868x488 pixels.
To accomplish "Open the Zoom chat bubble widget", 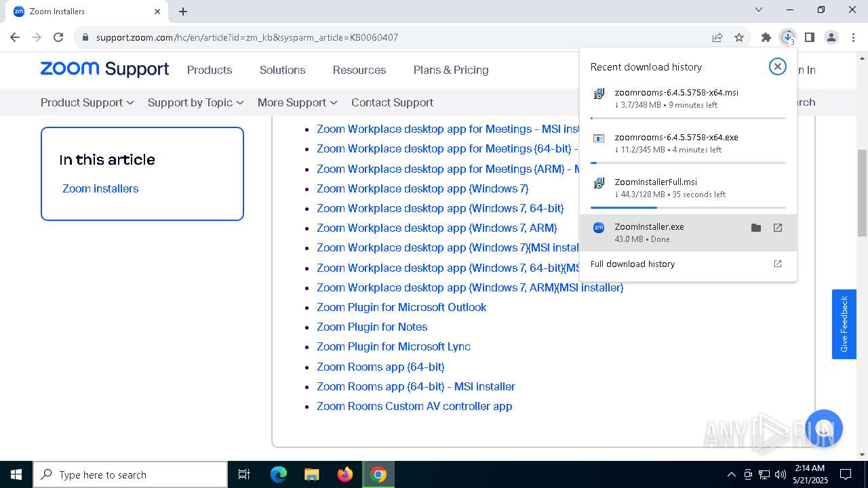I will pos(823,428).
